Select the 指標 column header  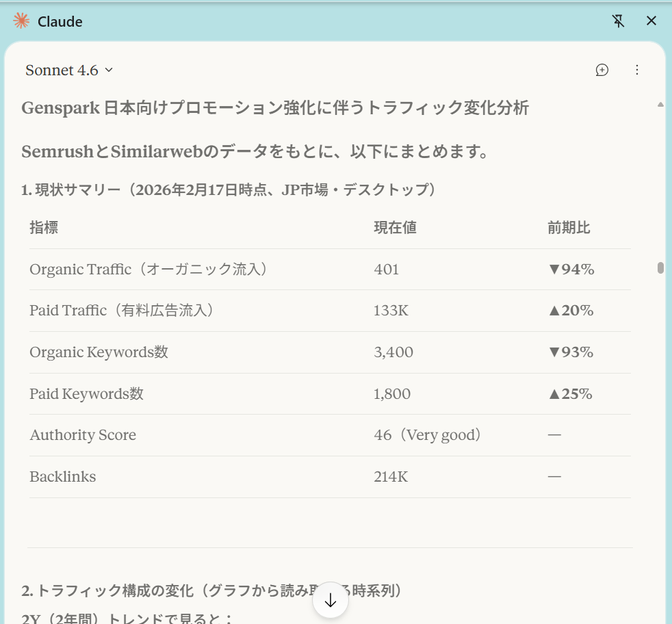44,228
